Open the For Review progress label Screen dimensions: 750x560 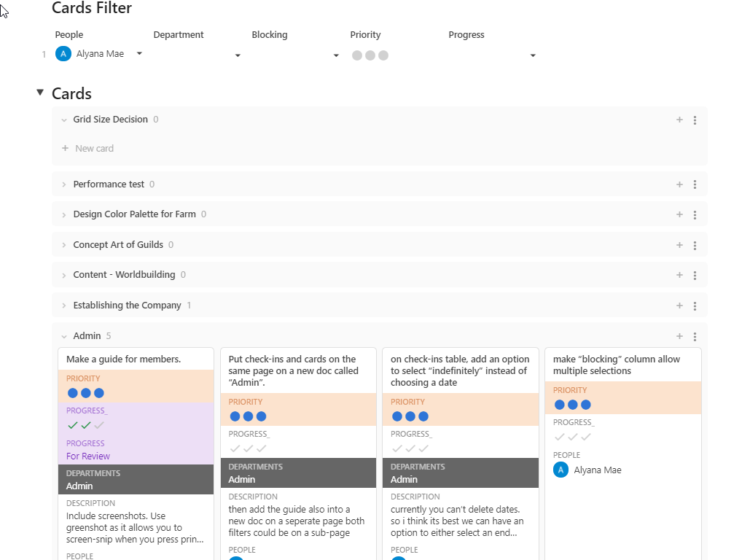coord(88,456)
